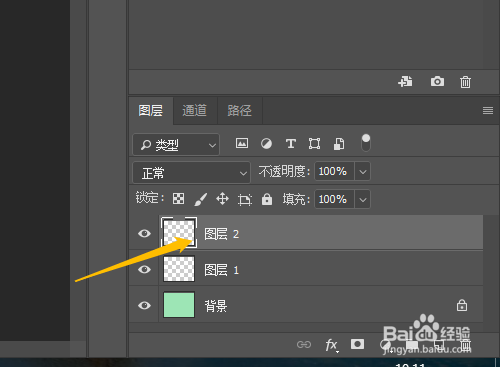500x367 pixels.
Task: Enable the shape layer filter icon
Action: (314, 144)
